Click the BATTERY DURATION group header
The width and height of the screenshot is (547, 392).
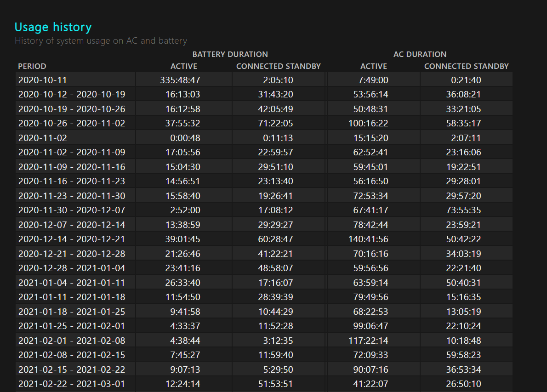click(x=230, y=54)
